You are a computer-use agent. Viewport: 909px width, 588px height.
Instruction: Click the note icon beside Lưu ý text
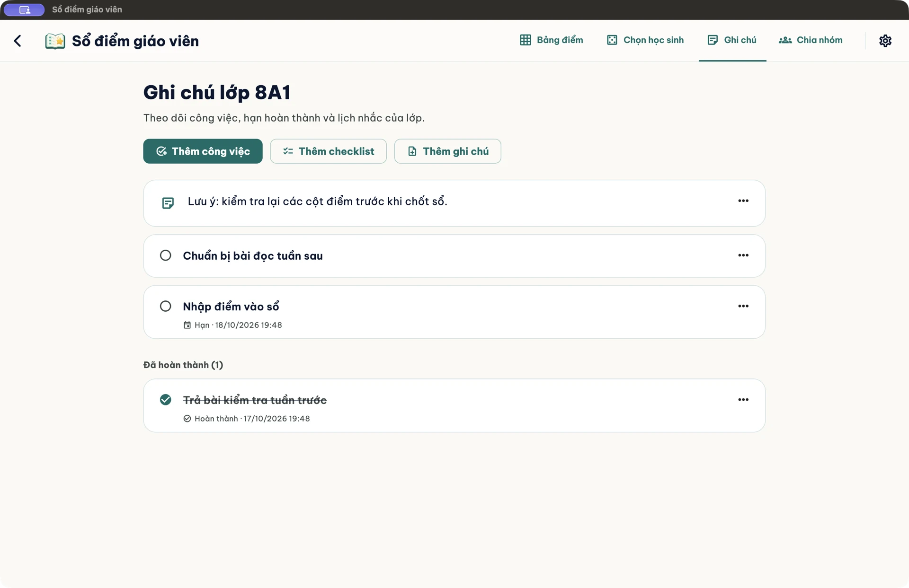click(x=168, y=203)
